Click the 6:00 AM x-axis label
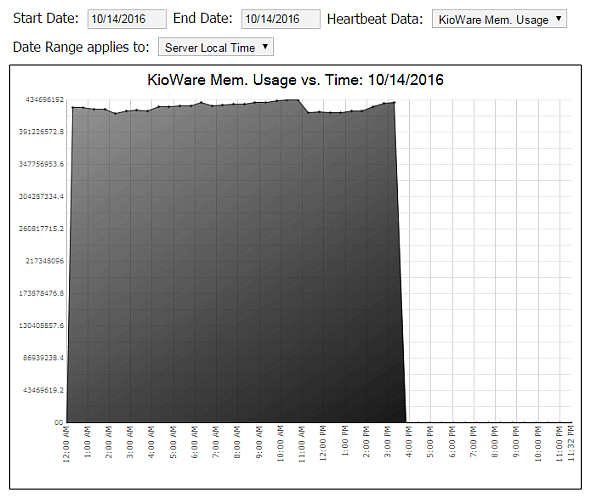The image size is (591, 498). click(x=195, y=442)
